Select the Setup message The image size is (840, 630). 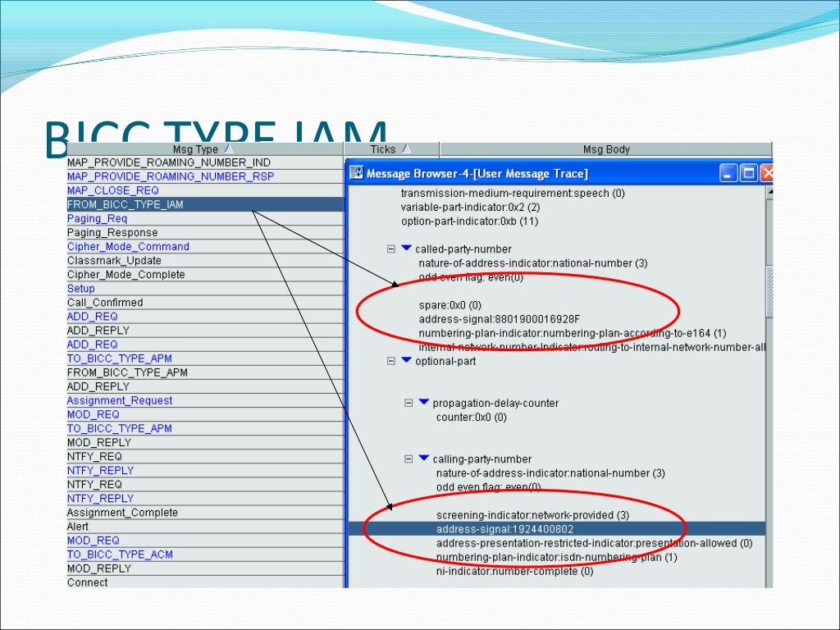pyautogui.click(x=204, y=288)
